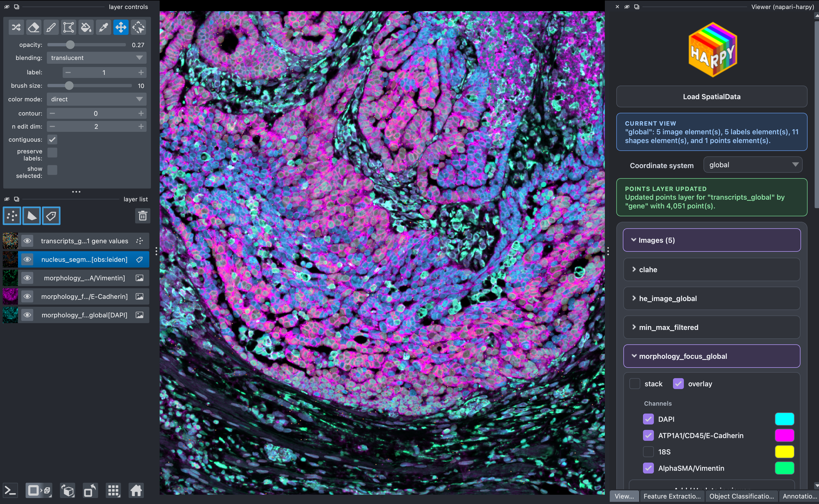
Task: Change order of visible axes
Action: pos(68,491)
